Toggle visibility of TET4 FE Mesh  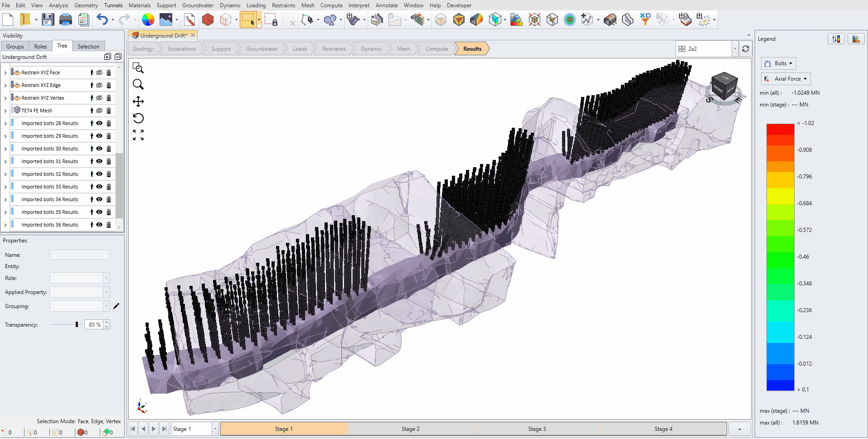[99, 110]
